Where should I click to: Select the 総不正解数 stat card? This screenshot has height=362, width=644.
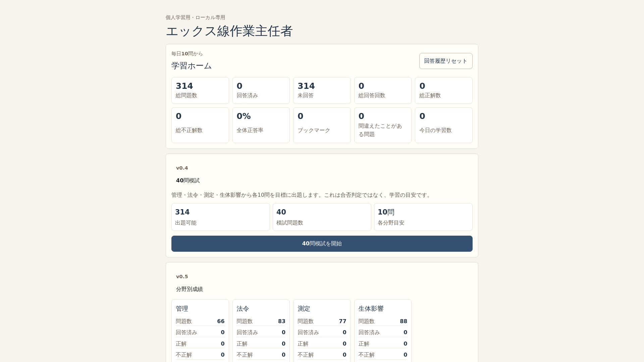[200, 125]
